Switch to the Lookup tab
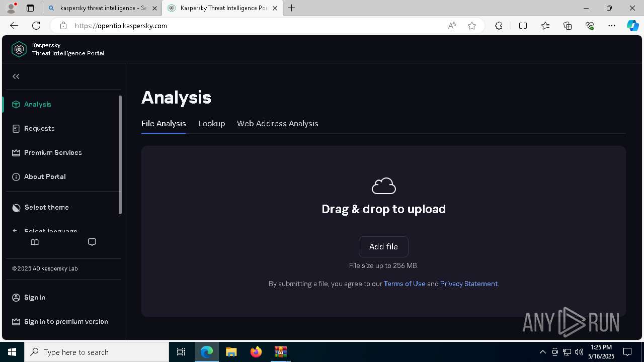The height and width of the screenshot is (362, 644). point(211,123)
